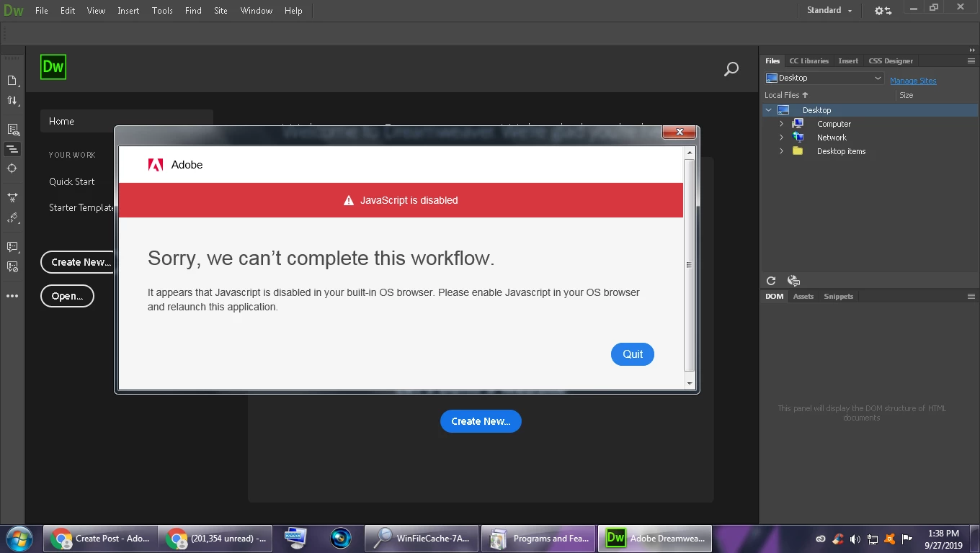
Task: Click the Quit button in the dialog
Action: 633,354
